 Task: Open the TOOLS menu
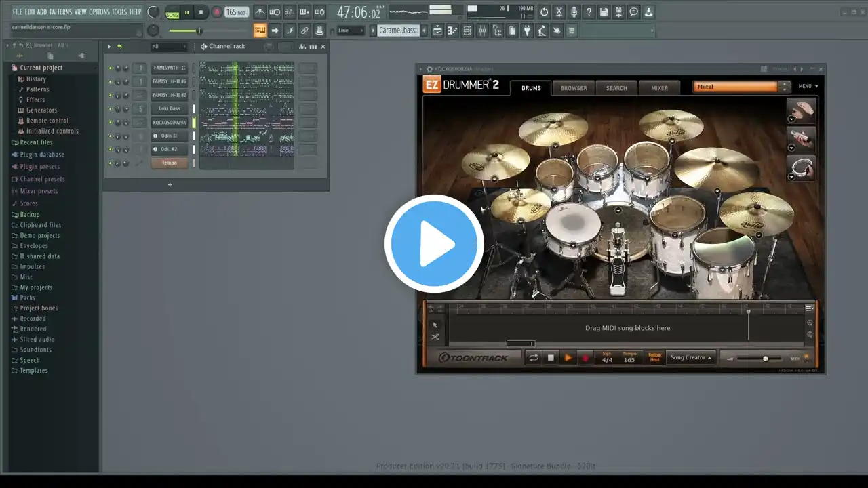point(119,12)
